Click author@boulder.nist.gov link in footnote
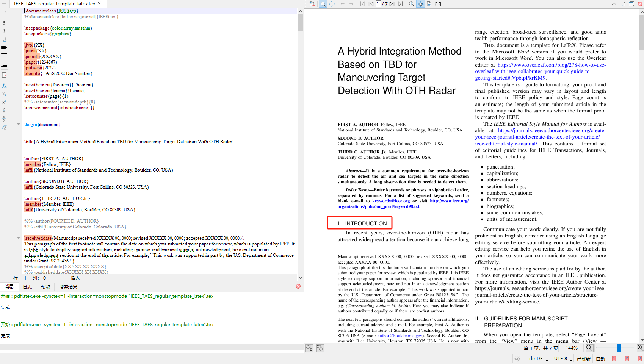Image resolution: width=644 pixels, height=364 pixels. pos(400,336)
